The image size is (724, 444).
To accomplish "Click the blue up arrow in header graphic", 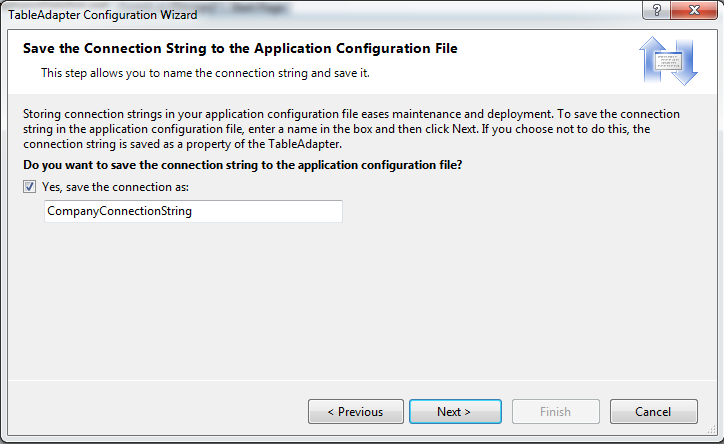I will (649, 56).
